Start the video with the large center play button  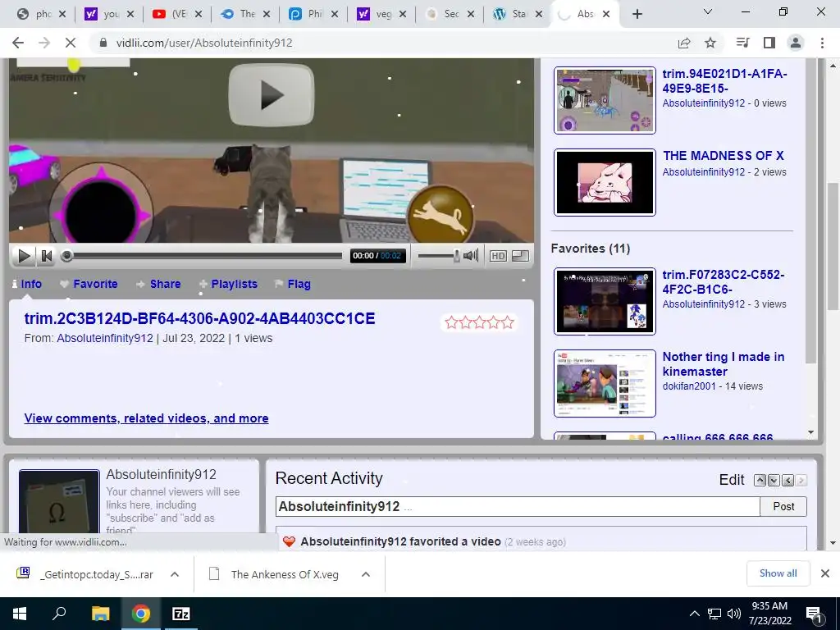pyautogui.click(x=271, y=95)
